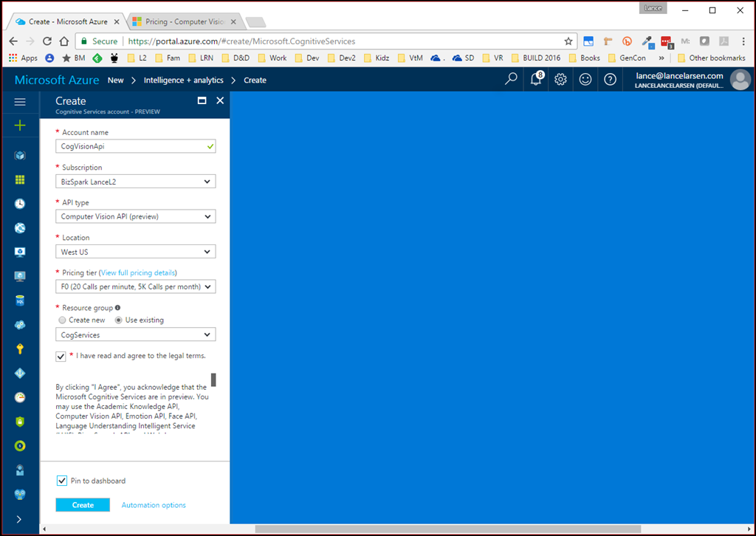Image resolution: width=756 pixels, height=536 pixels.
Task: Open the notifications bell with 8 badge
Action: 537,78
